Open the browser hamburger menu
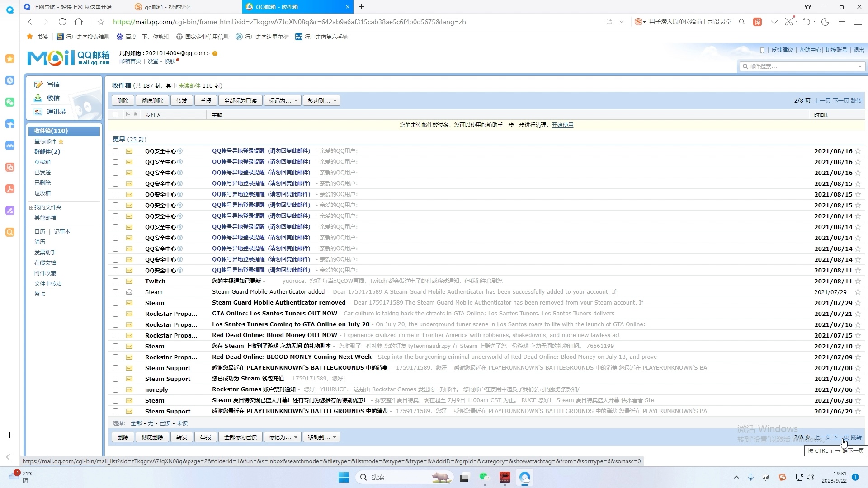This screenshot has height=488, width=868. tap(858, 22)
